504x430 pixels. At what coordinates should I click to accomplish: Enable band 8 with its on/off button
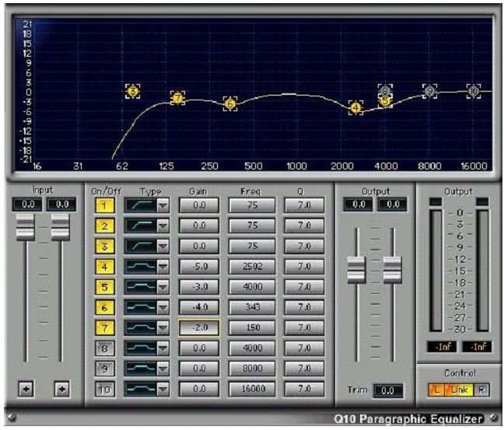(x=105, y=347)
